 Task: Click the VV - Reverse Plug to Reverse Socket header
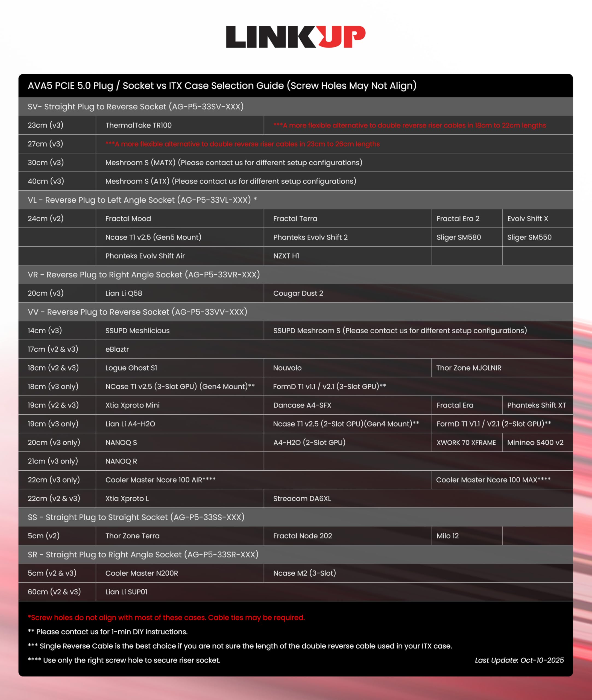pyautogui.click(x=137, y=312)
